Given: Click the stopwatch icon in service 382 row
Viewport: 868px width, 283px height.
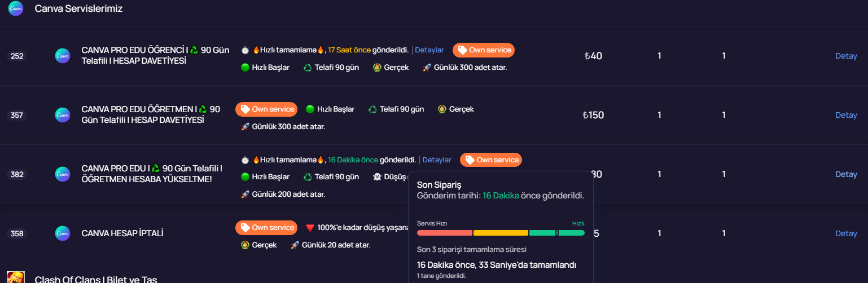Looking at the screenshot, I should pyautogui.click(x=245, y=160).
